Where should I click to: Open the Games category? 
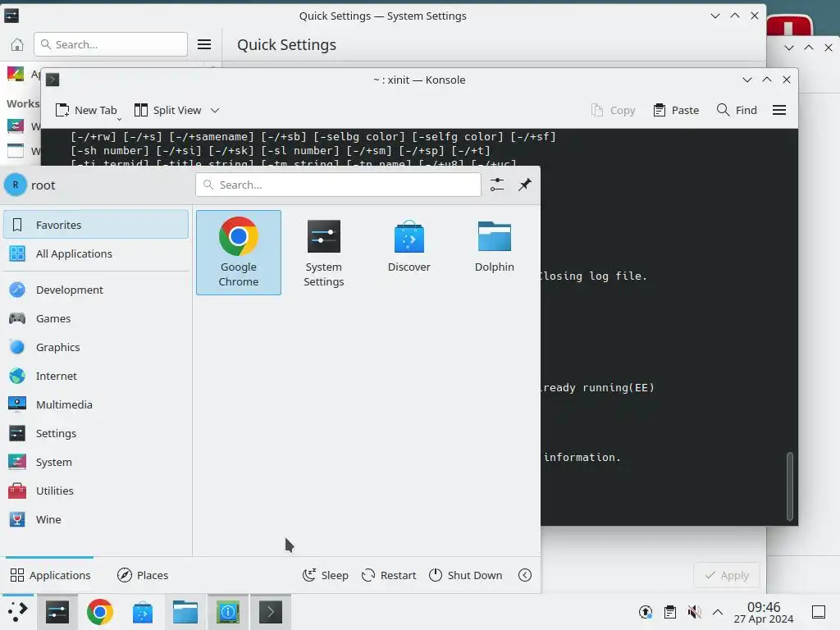96,318
